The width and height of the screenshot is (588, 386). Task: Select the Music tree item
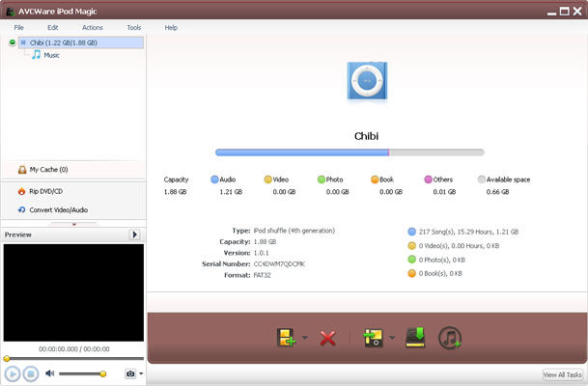[x=52, y=55]
